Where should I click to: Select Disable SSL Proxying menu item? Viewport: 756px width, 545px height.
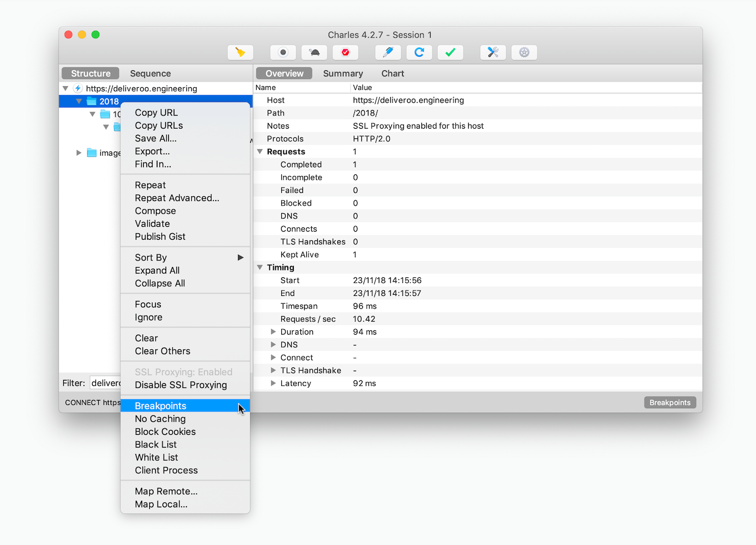[185, 385]
